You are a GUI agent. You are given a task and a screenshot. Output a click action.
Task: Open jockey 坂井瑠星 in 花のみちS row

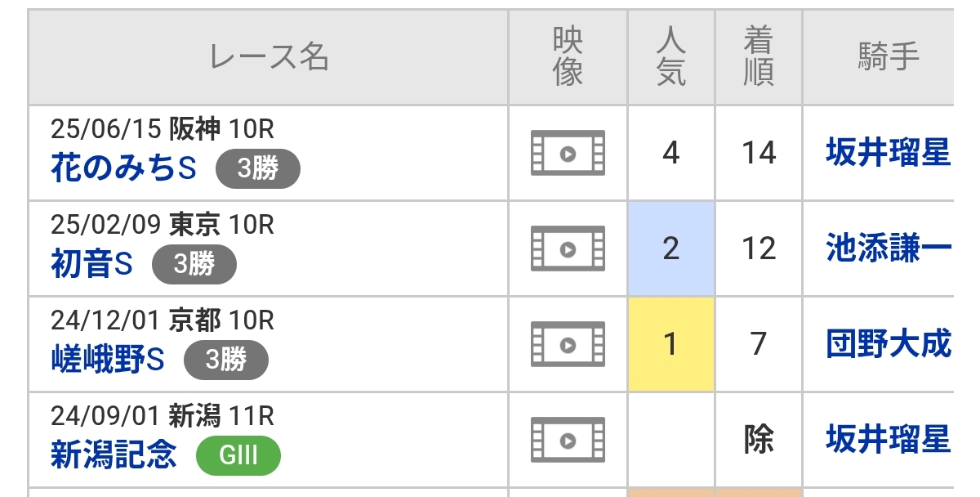click(x=888, y=153)
